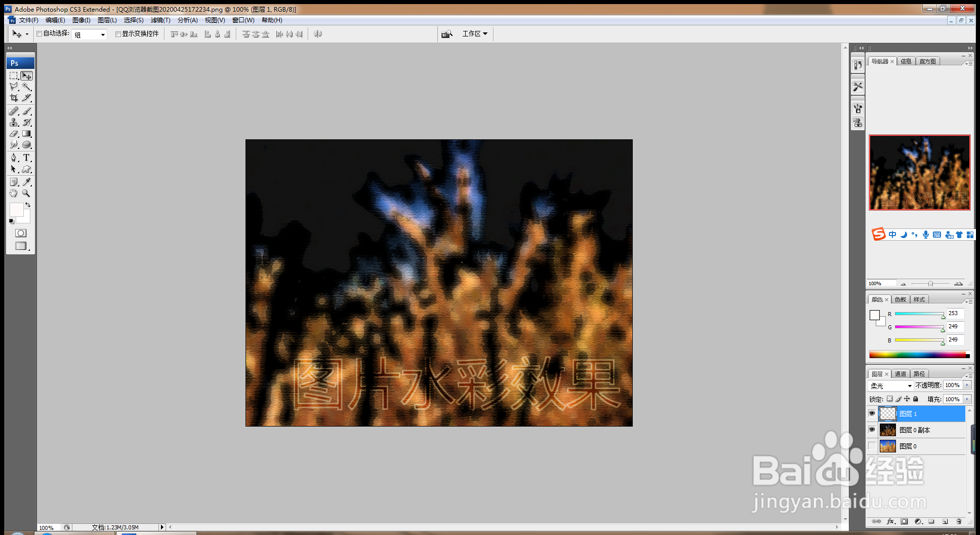Select the Polygonal Lasso tool
Viewport: 980px width, 535px height.
tap(14, 87)
